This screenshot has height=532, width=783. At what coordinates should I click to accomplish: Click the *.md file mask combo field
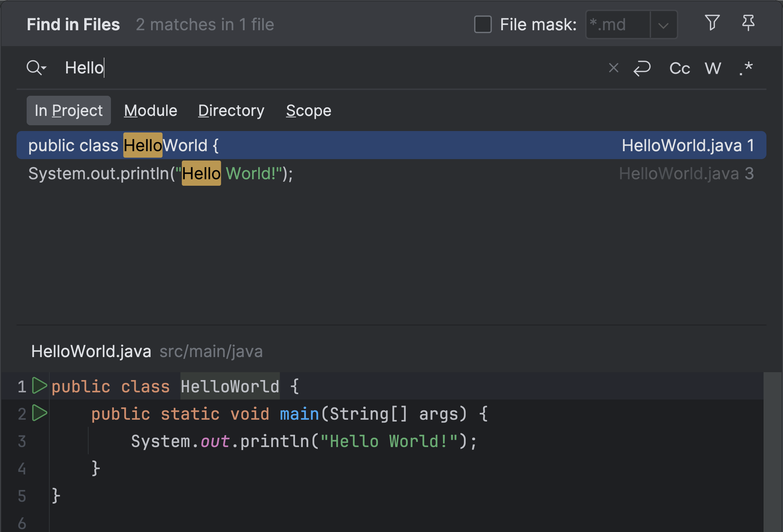click(x=618, y=25)
